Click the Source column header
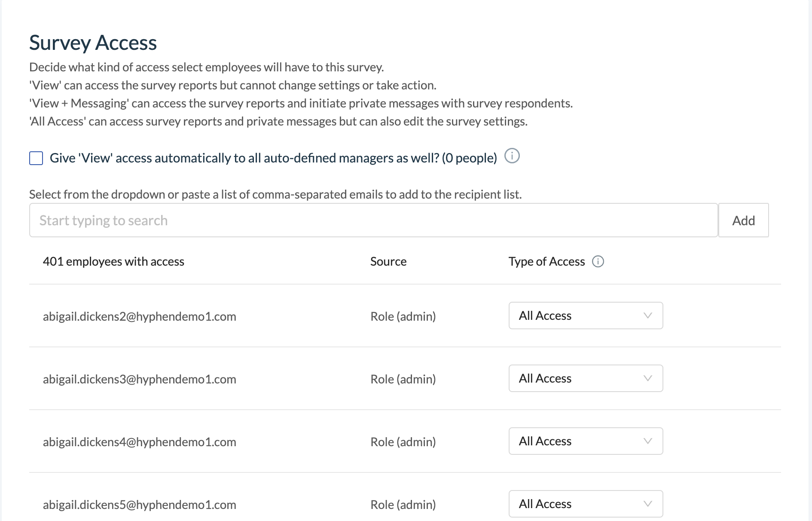The width and height of the screenshot is (812, 521). [x=388, y=261]
